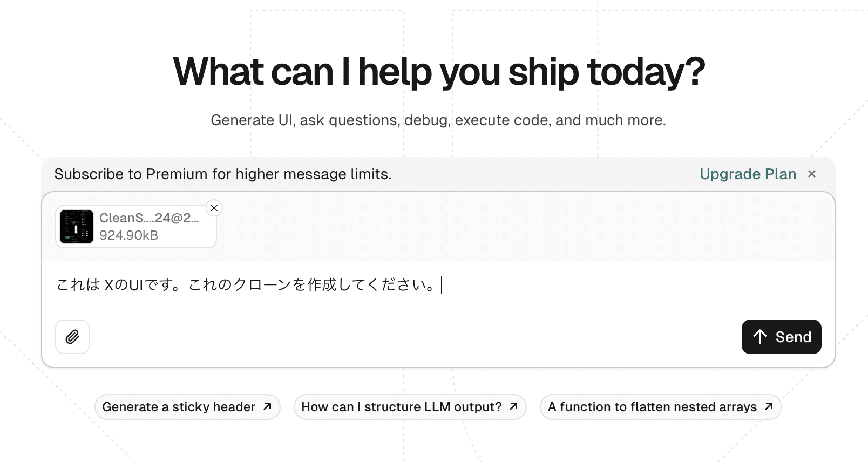The width and height of the screenshot is (868, 462).
Task: Dismiss the Premium subscription banner
Action: point(812,174)
